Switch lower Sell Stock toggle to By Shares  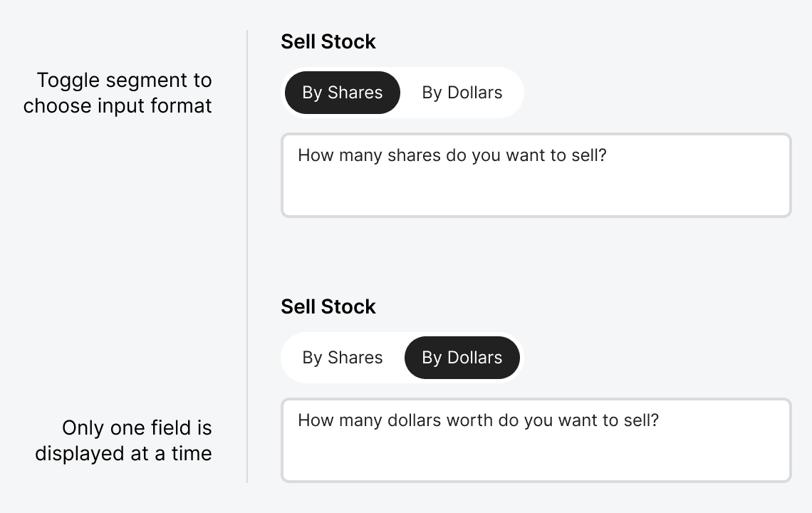pyautogui.click(x=343, y=358)
